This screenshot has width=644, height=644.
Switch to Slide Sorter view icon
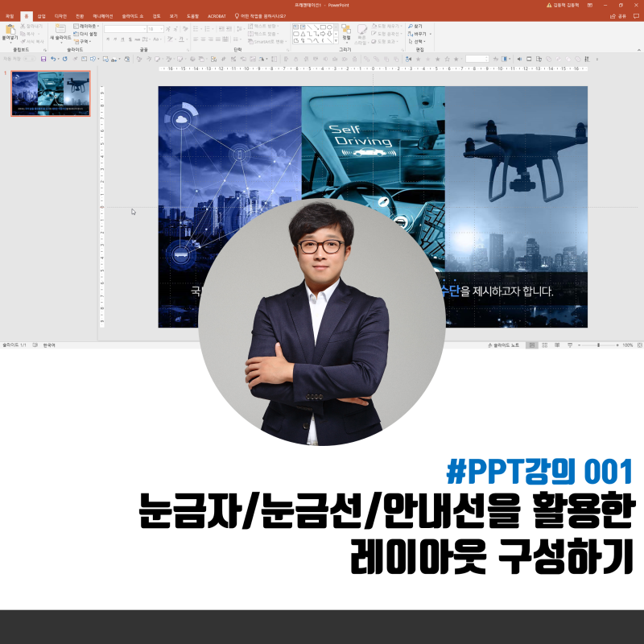pyautogui.click(x=545, y=345)
